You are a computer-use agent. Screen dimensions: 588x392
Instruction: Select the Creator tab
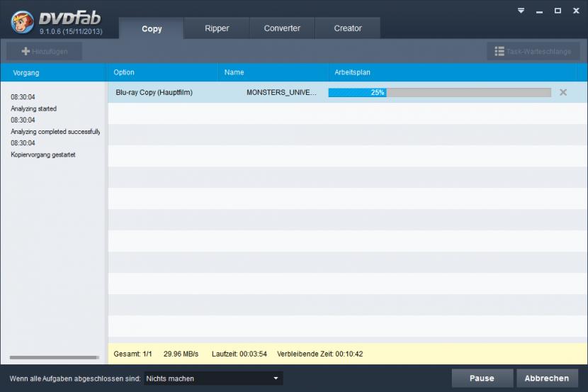click(348, 28)
